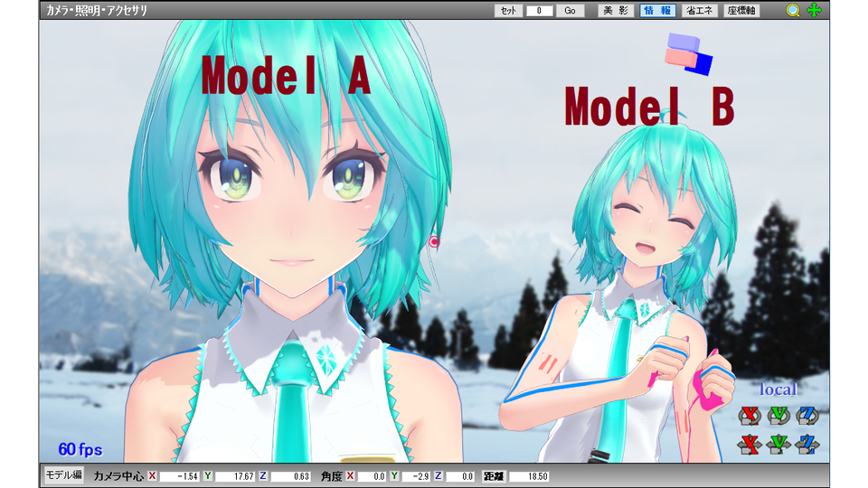Click the カメラ・照明・アクセサリ title text
The height and width of the screenshot is (488, 868).
[97, 11]
